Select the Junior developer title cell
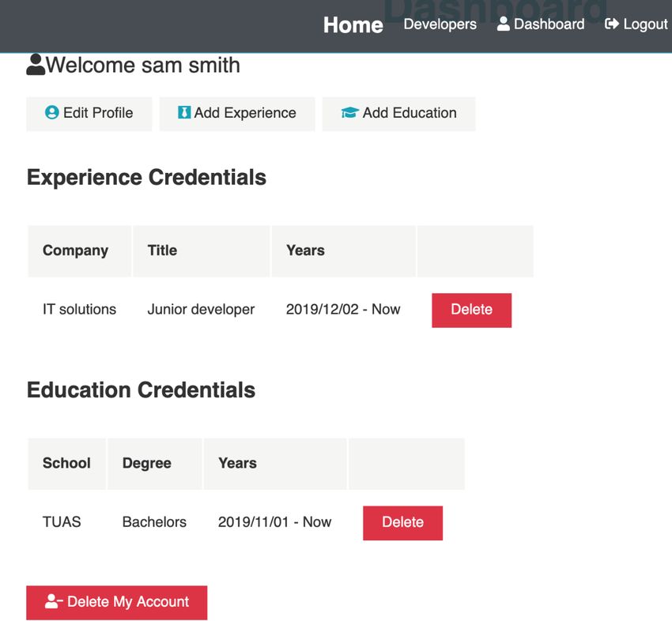672x621 pixels. [x=201, y=309]
